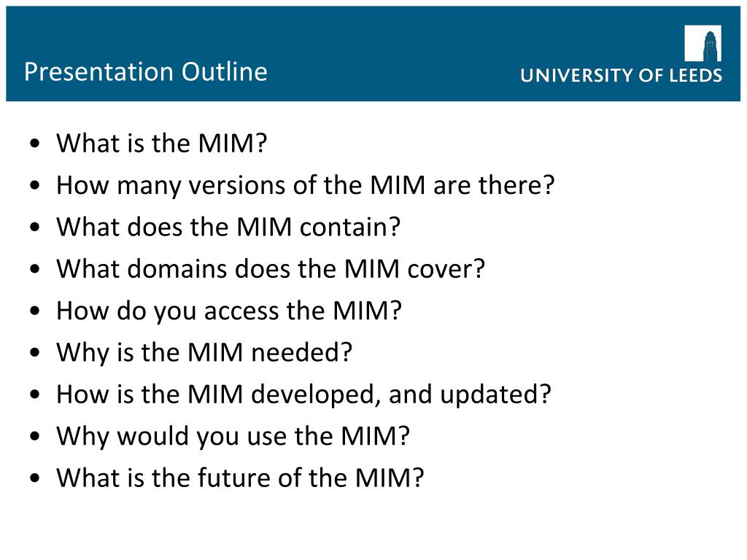Select 'How many versions of the MIM are there?'
The height and width of the screenshot is (560, 747).
(306, 185)
